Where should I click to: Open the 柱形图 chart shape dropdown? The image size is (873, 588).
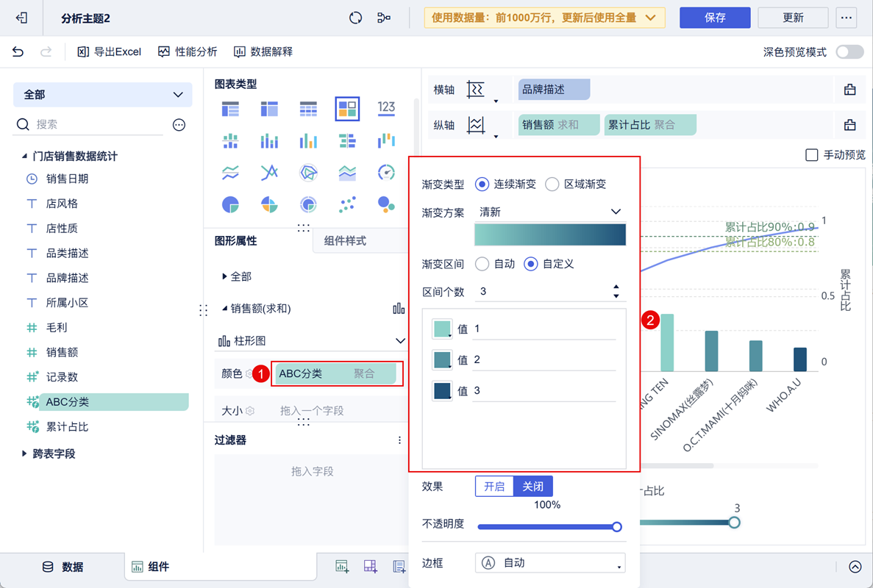pyautogui.click(x=311, y=340)
